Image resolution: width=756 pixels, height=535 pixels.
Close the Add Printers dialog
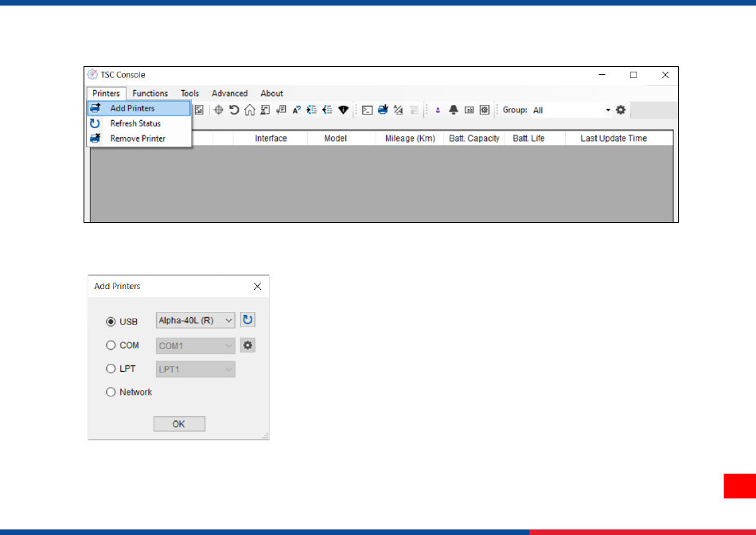coord(258,286)
